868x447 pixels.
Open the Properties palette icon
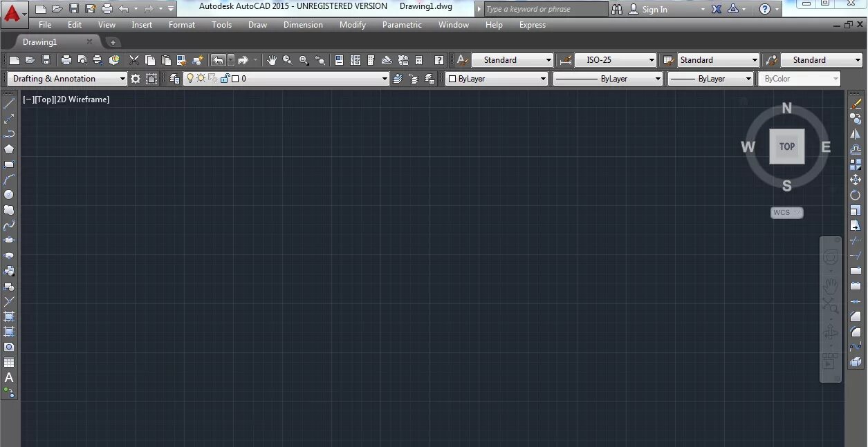339,60
